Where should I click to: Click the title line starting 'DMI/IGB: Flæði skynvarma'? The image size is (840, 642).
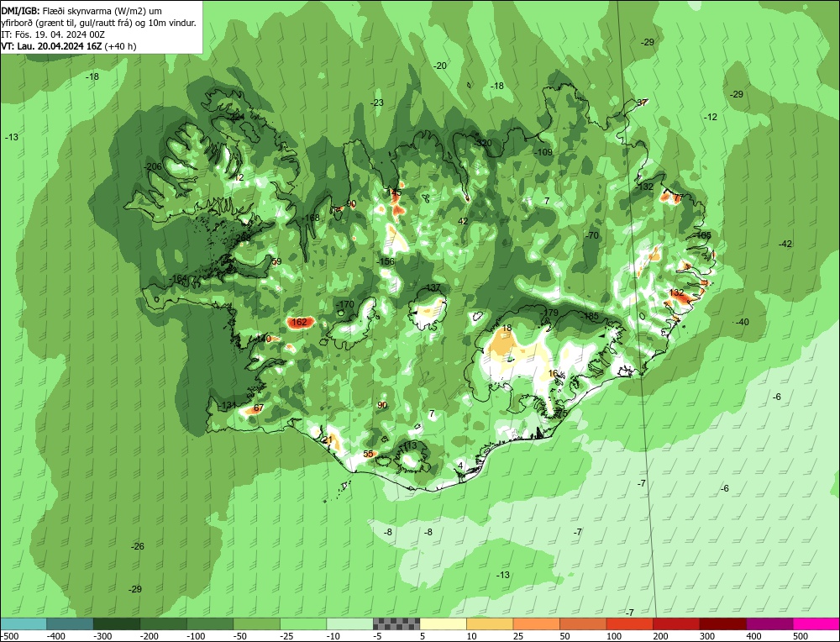point(81,11)
